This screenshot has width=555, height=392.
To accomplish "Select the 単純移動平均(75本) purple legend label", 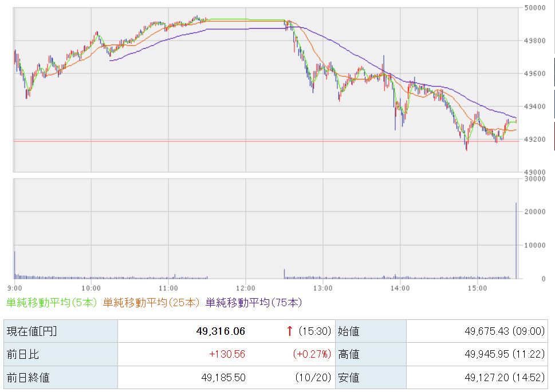I will pyautogui.click(x=254, y=302).
